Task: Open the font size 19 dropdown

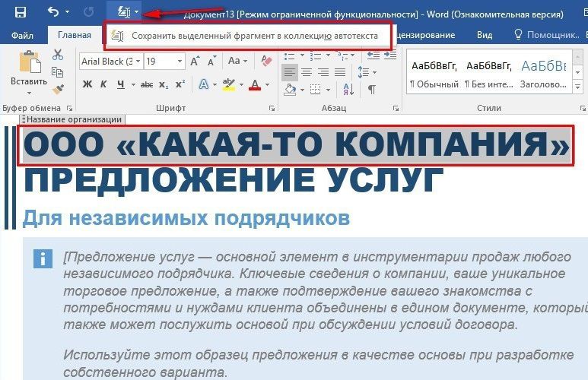Action: (x=180, y=61)
